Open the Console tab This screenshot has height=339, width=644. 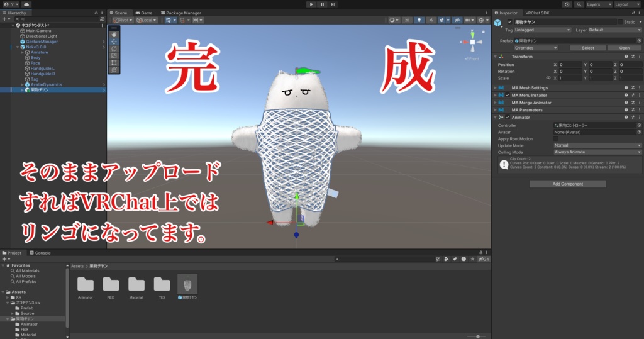click(x=40, y=253)
